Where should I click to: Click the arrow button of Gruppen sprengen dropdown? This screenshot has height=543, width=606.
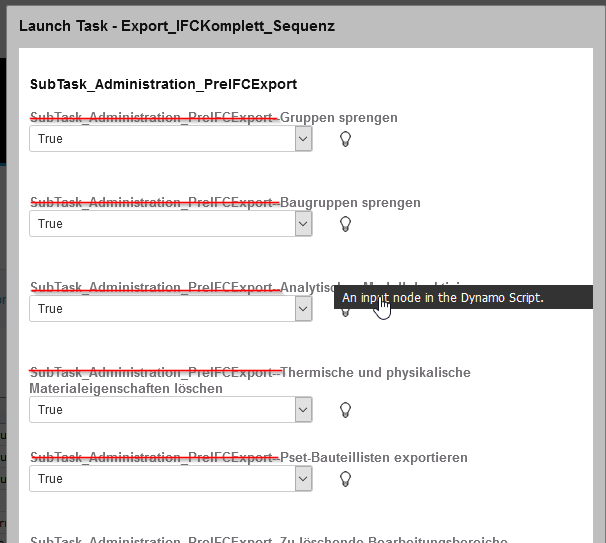pyautogui.click(x=304, y=139)
